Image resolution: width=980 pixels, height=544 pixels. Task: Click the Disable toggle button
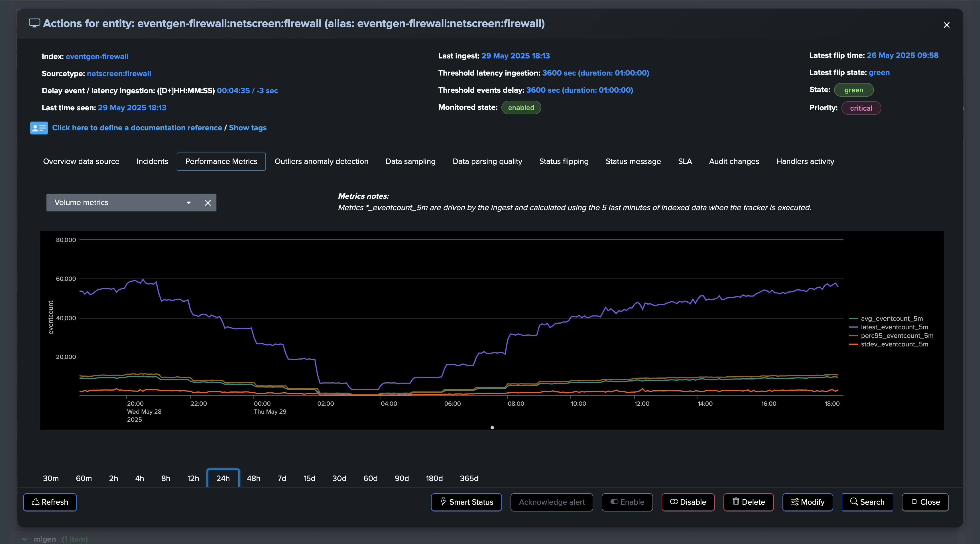688,502
